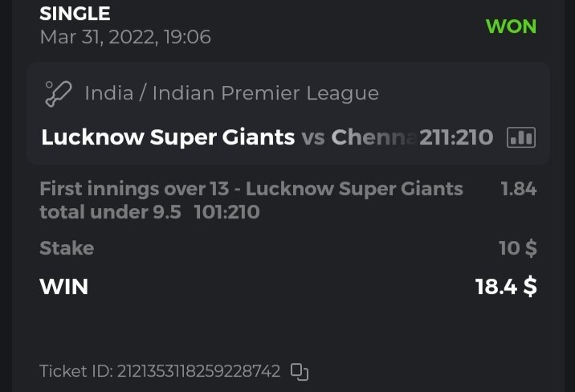575x392 pixels.
Task: Copy the ticket ID with copy icon
Action: [299, 371]
